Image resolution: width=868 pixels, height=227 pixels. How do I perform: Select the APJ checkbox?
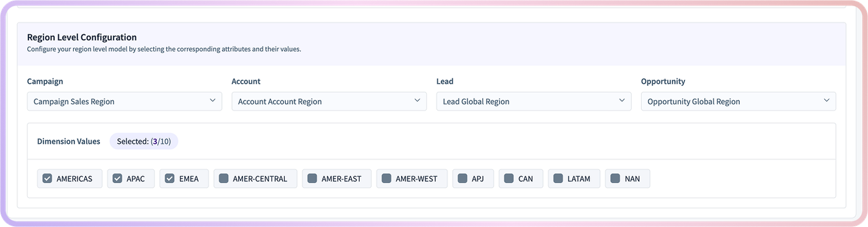pyautogui.click(x=463, y=179)
